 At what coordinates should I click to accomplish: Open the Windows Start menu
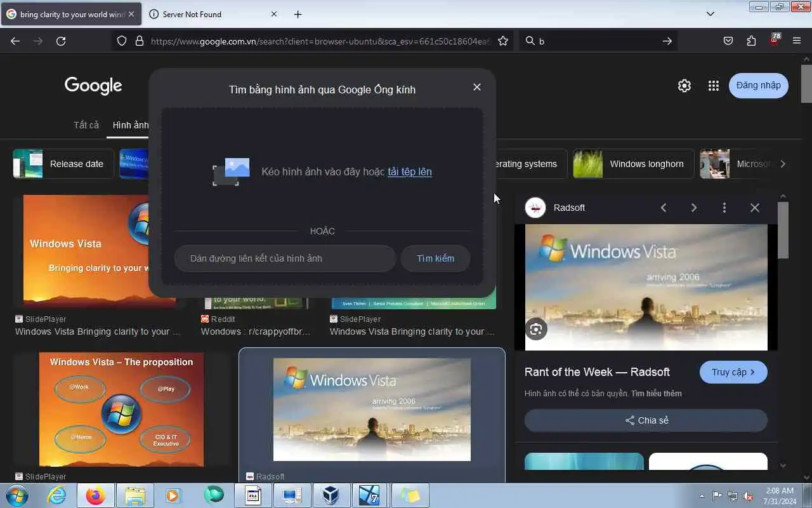click(x=17, y=495)
